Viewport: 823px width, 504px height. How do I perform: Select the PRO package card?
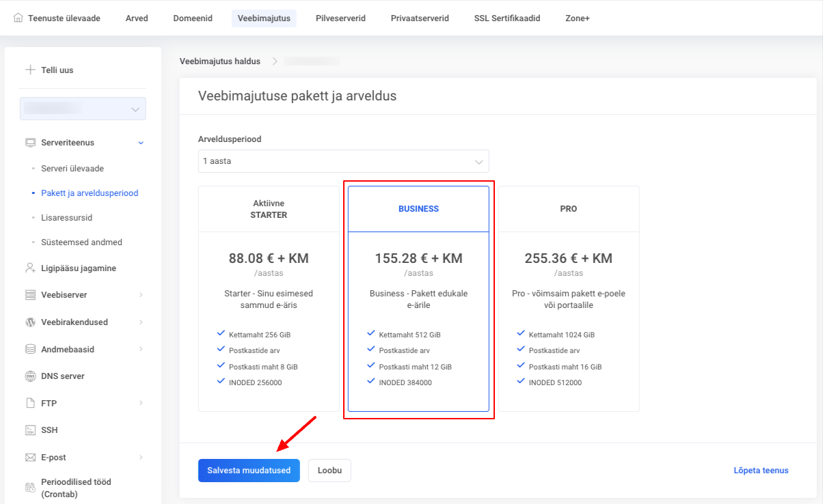(568, 298)
